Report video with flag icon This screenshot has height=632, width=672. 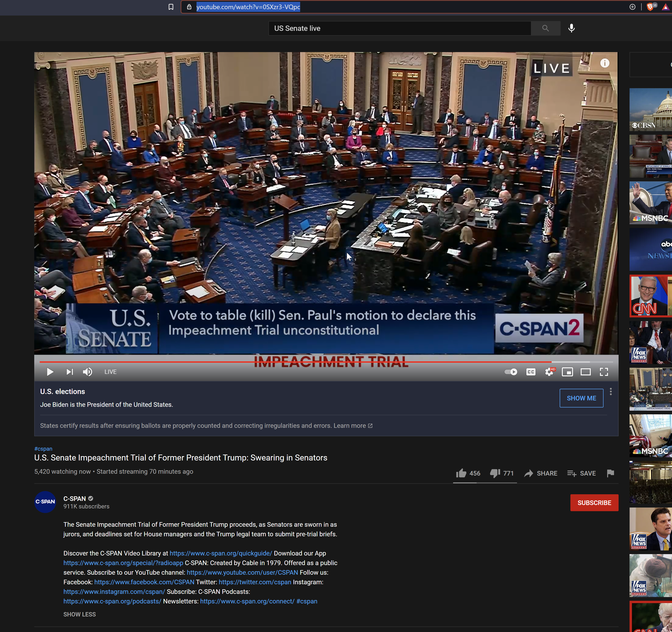[610, 473]
